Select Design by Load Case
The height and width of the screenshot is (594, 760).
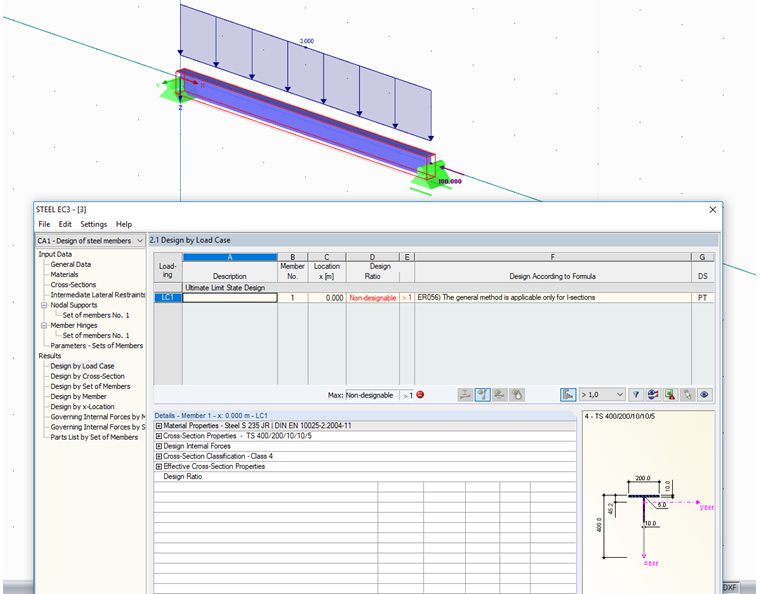pyautogui.click(x=82, y=366)
